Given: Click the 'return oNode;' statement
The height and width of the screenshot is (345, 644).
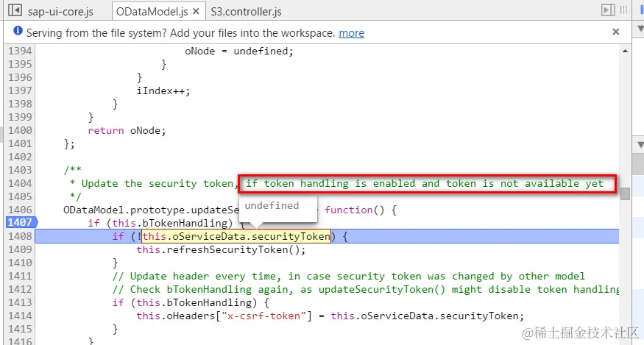Looking at the screenshot, I should 127,131.
